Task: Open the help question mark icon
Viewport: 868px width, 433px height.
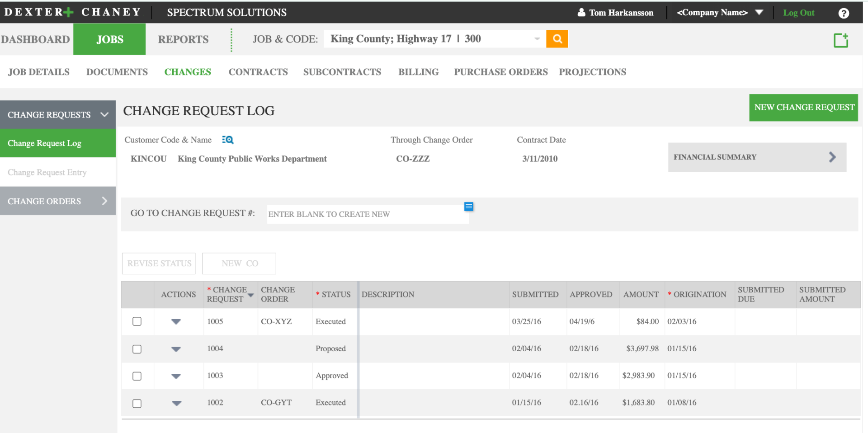Action: pos(843,13)
